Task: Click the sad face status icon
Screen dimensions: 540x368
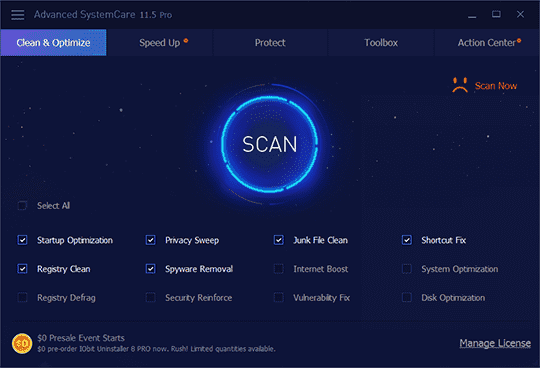Action: [460, 85]
